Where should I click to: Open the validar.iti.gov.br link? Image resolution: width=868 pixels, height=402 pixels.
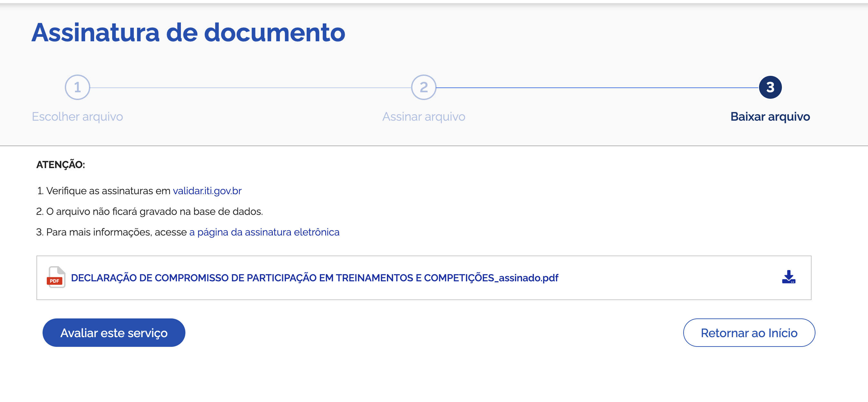pyautogui.click(x=207, y=191)
